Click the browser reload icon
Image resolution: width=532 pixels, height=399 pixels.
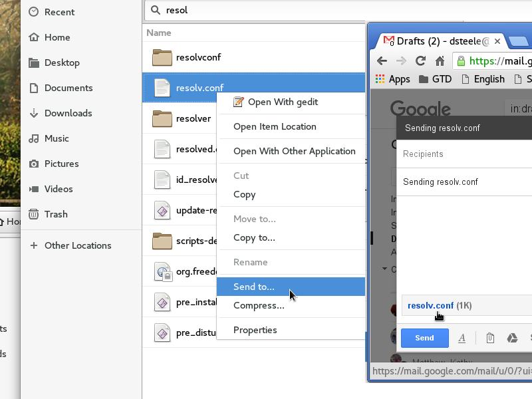(420, 61)
